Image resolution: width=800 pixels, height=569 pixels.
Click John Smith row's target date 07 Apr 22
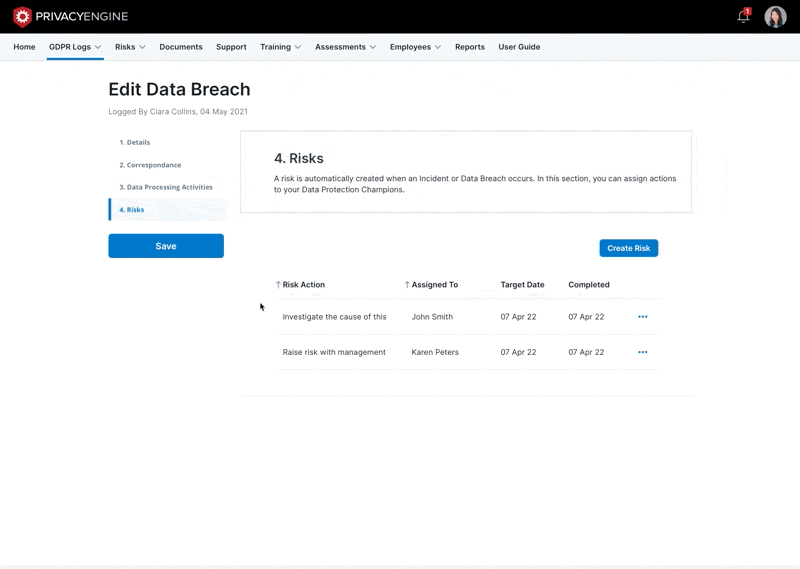[x=518, y=317]
